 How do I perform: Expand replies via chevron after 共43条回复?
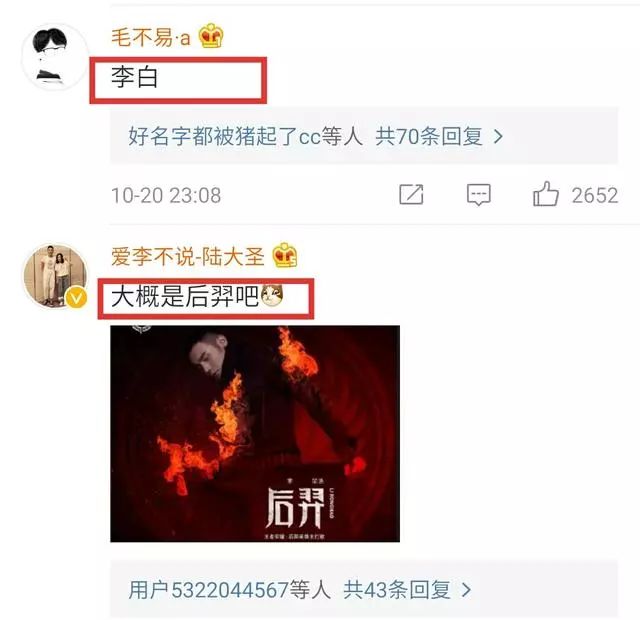coord(466,590)
